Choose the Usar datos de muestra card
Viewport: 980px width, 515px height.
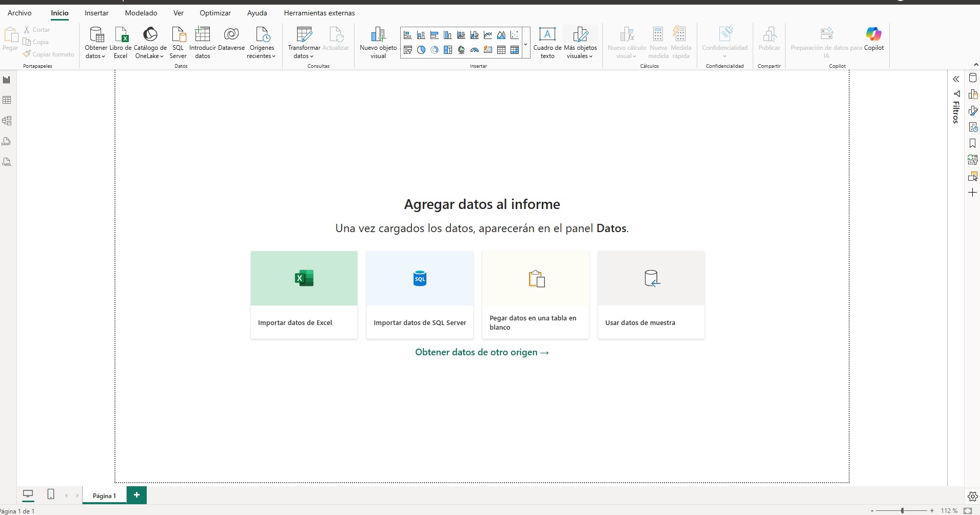pyautogui.click(x=651, y=295)
